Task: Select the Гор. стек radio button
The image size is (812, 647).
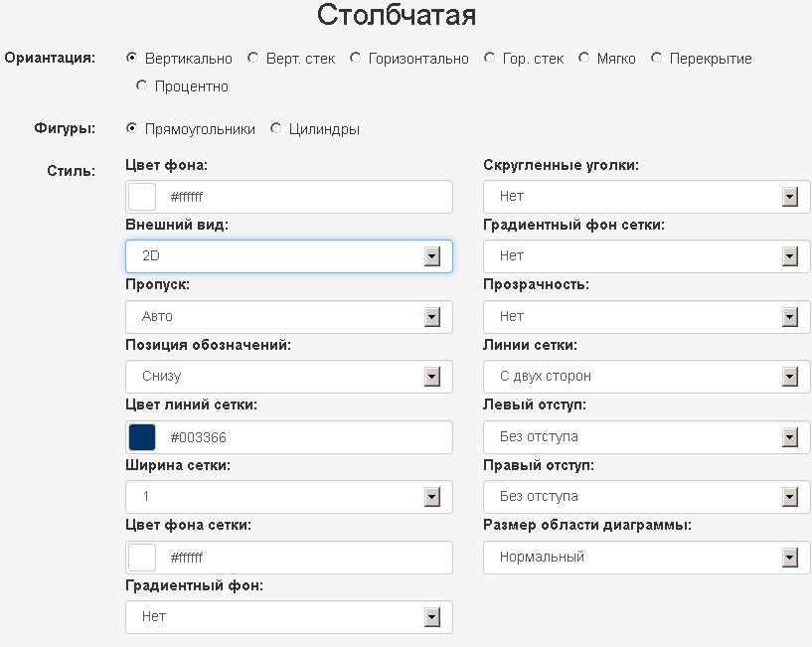Action: (x=489, y=58)
